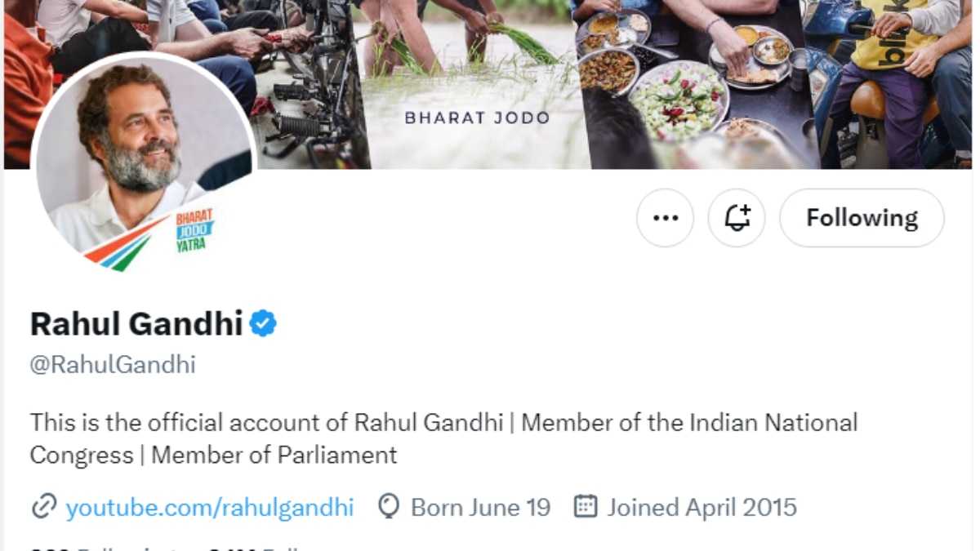
Task: Click the blue verified checkmark badge
Action: [263, 322]
